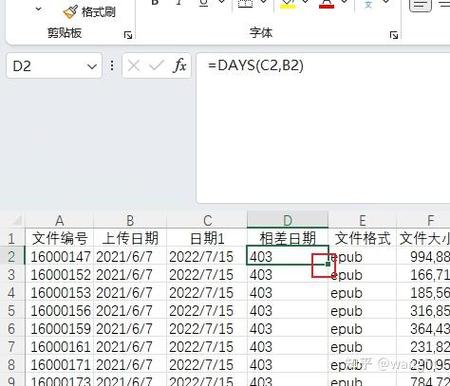Click the 相差日期 header cell
Viewport: 450px width, 386px height.
point(288,238)
